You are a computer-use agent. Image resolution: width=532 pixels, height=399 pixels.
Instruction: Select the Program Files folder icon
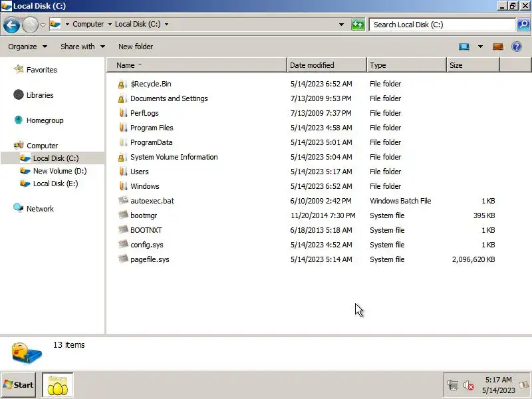[x=123, y=127]
